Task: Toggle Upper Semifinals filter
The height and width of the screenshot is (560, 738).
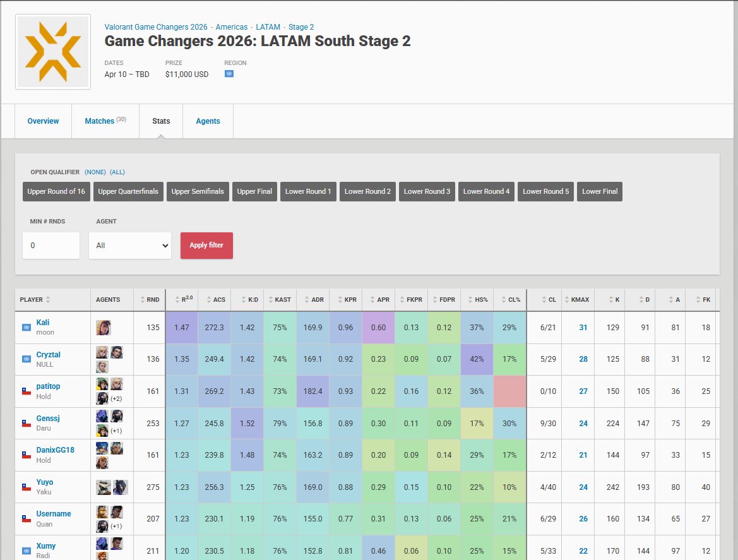Action: tap(198, 191)
